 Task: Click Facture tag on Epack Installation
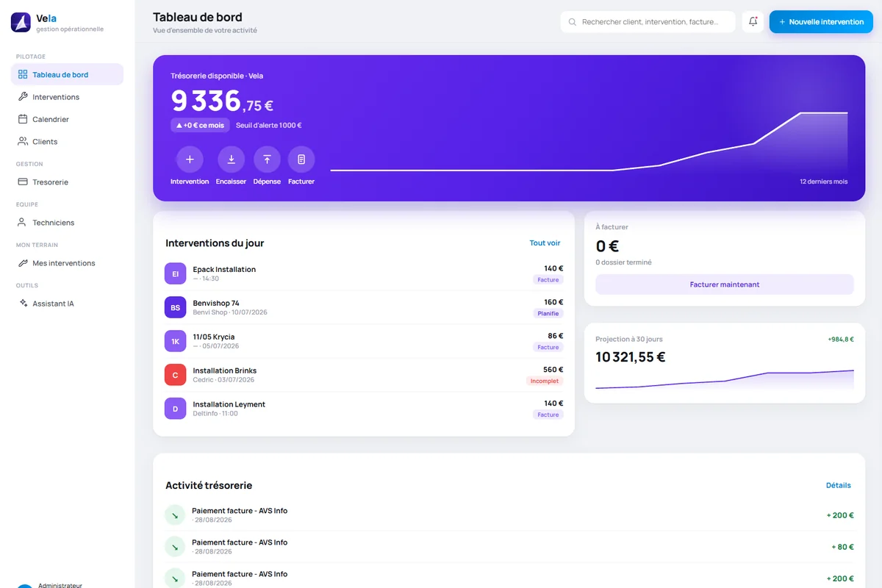(x=548, y=279)
